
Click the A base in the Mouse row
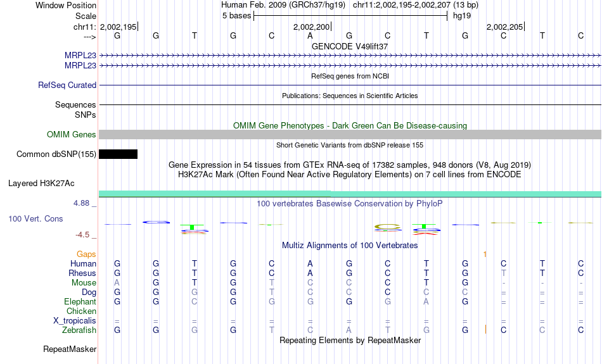tap(117, 283)
